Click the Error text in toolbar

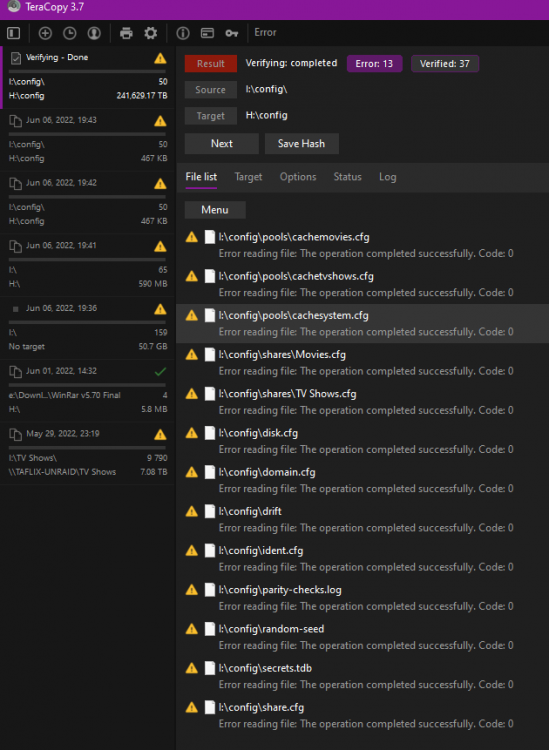pos(265,33)
